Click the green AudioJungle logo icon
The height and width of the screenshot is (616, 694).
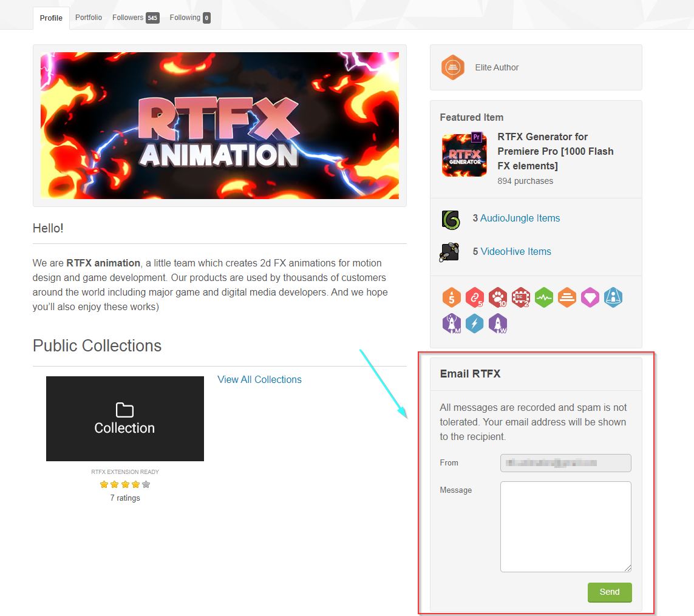coord(451,219)
